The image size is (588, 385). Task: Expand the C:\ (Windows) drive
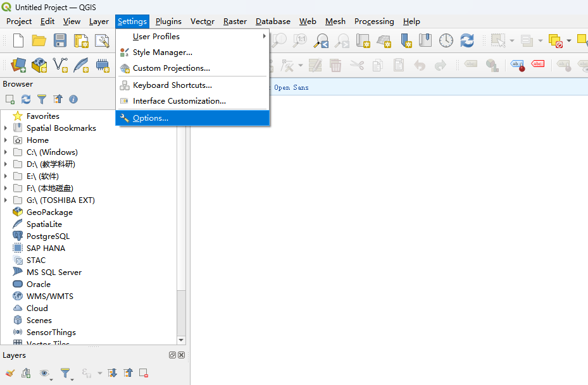click(6, 152)
